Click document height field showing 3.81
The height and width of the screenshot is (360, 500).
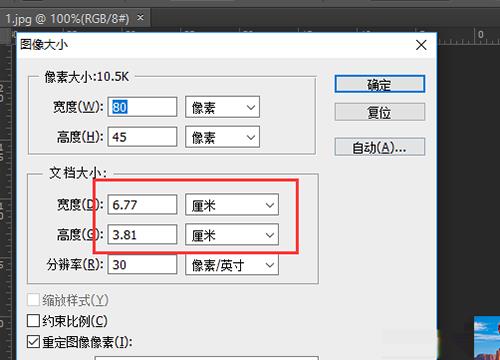coord(142,235)
